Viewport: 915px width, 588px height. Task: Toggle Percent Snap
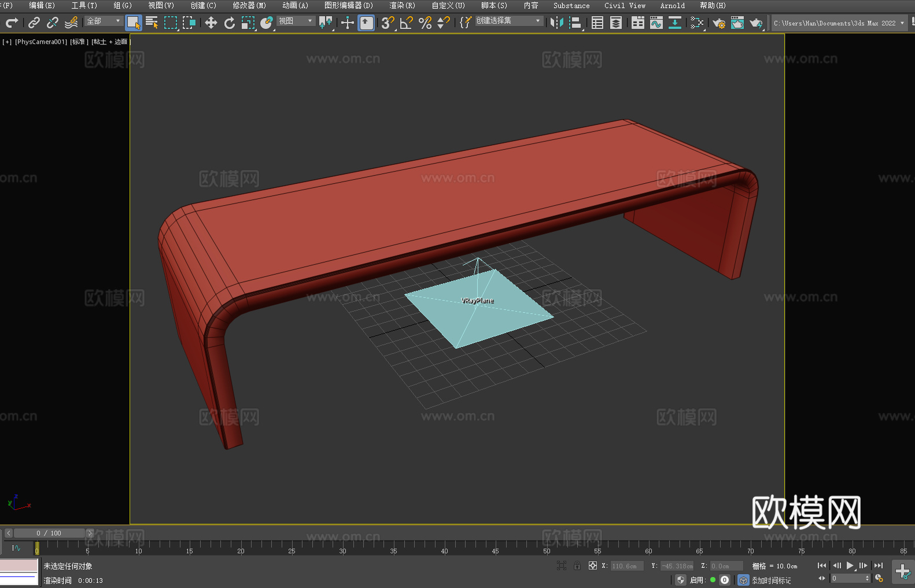click(x=425, y=23)
